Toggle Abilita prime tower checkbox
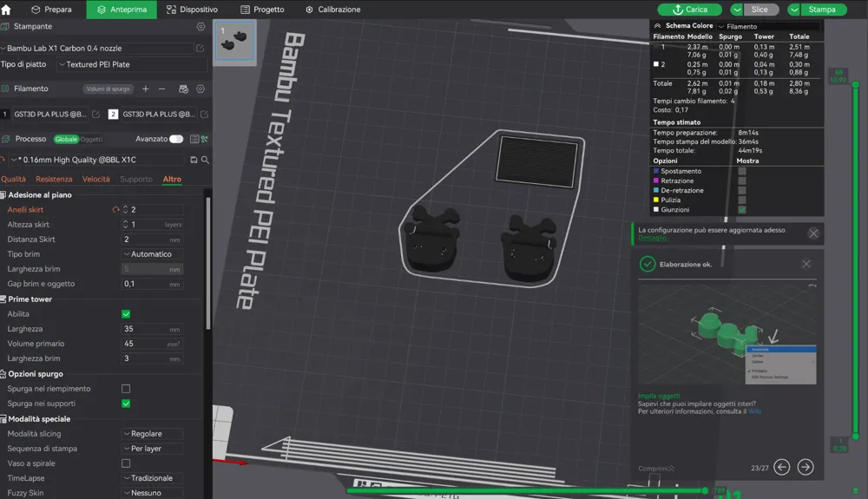 click(x=126, y=313)
